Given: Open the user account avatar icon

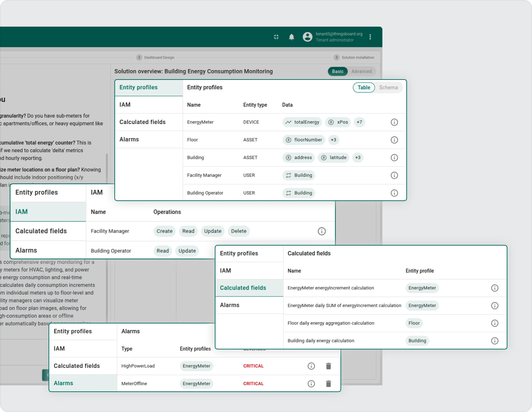Looking at the screenshot, I should [307, 37].
